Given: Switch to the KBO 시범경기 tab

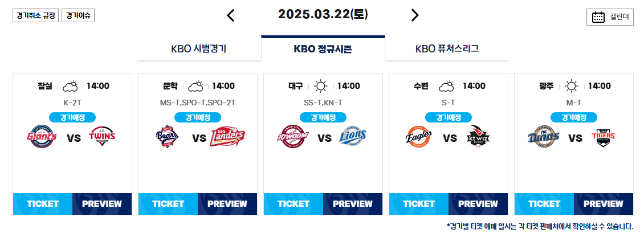Looking at the screenshot, I should [198, 49].
